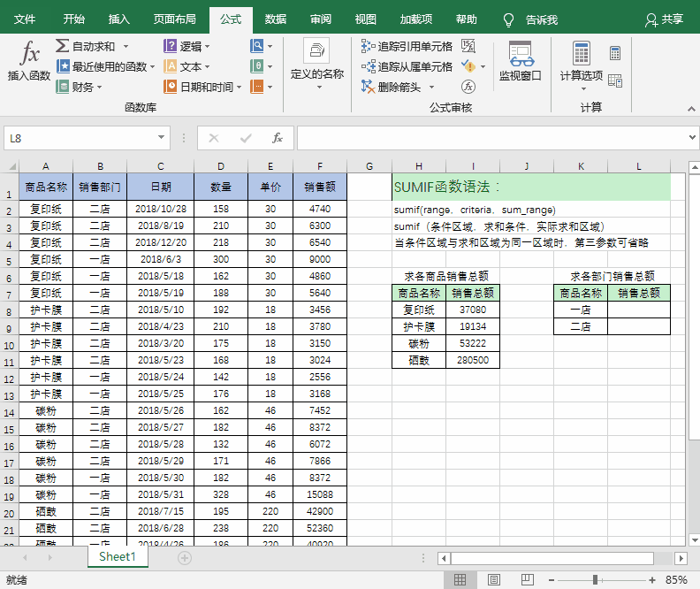700x589 pixels.
Task: Select cell with 一店 in column K
Action: coord(581,310)
